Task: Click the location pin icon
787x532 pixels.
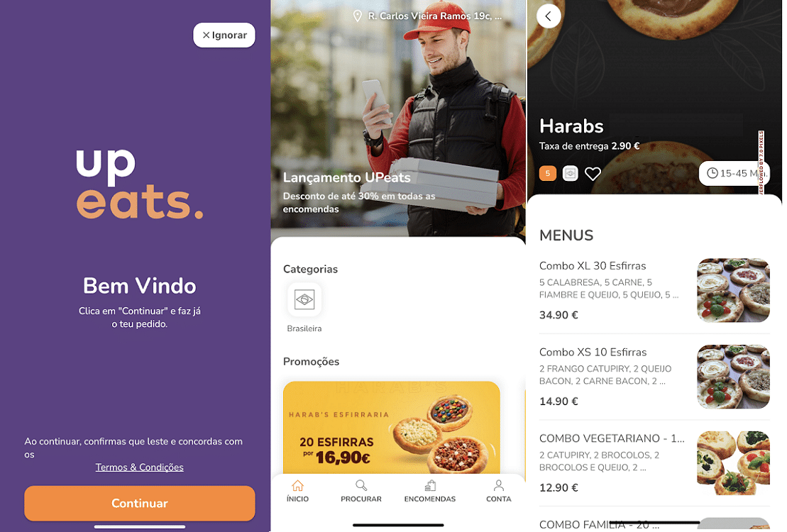Action: coord(358,16)
